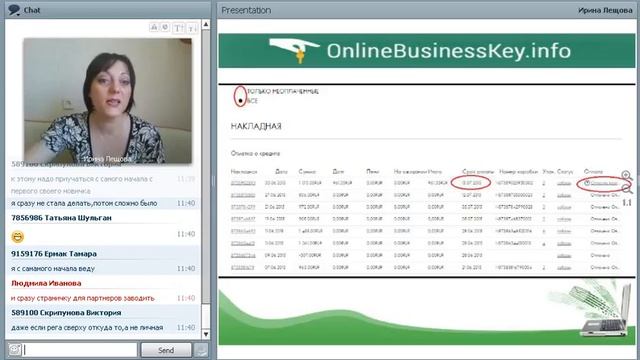Click the "Накладная" column header
The width and height of the screenshot is (640, 360).
(244, 172)
